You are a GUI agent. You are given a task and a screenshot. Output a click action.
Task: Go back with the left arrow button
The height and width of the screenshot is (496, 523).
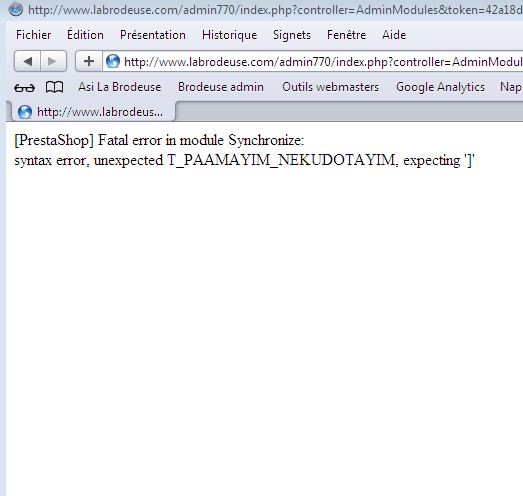tap(27, 61)
